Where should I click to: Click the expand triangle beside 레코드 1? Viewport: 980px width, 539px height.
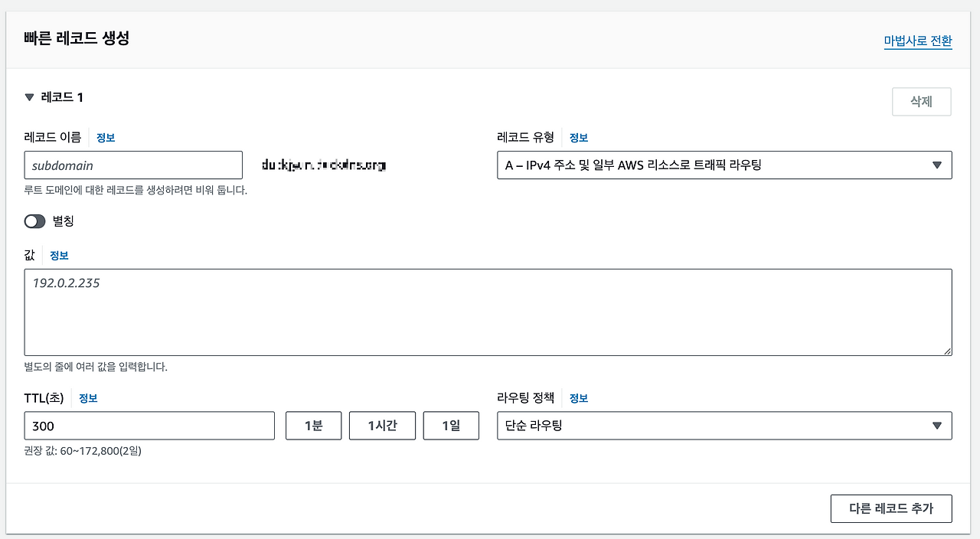pyautogui.click(x=28, y=97)
